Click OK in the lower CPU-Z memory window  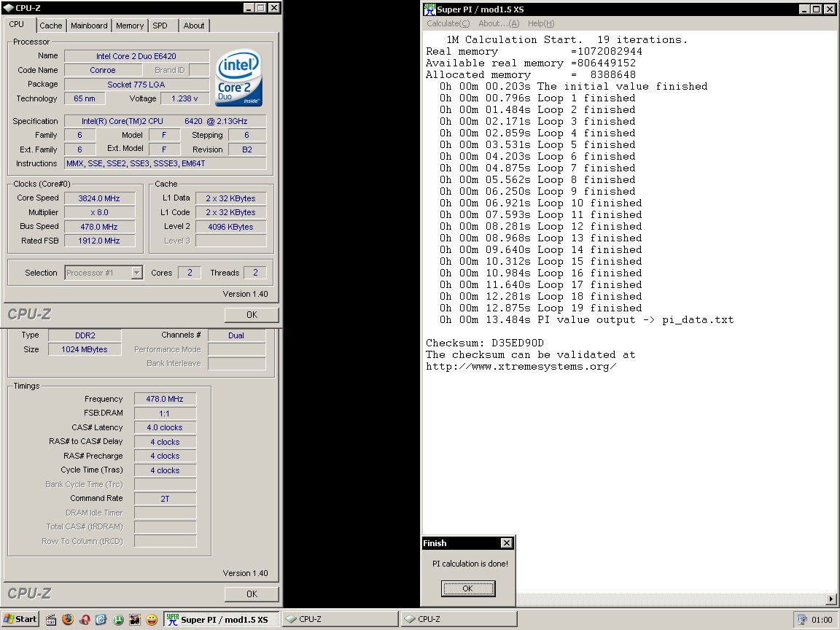pyautogui.click(x=252, y=594)
